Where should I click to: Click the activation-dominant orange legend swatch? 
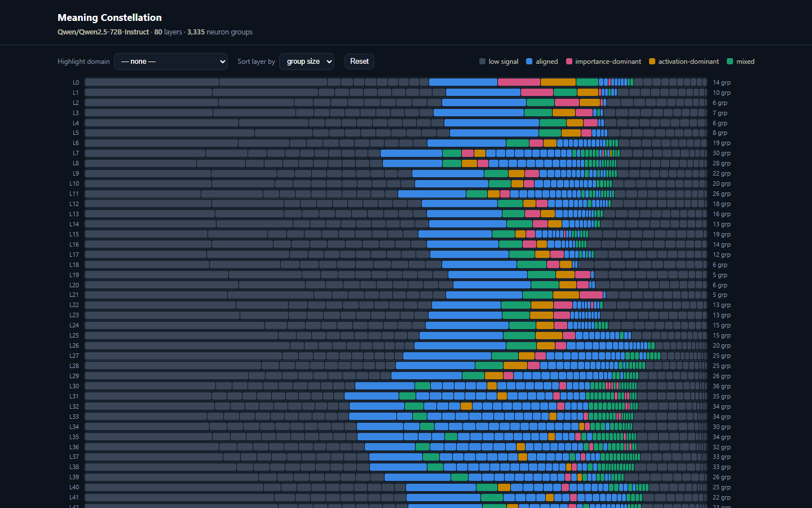coord(652,62)
